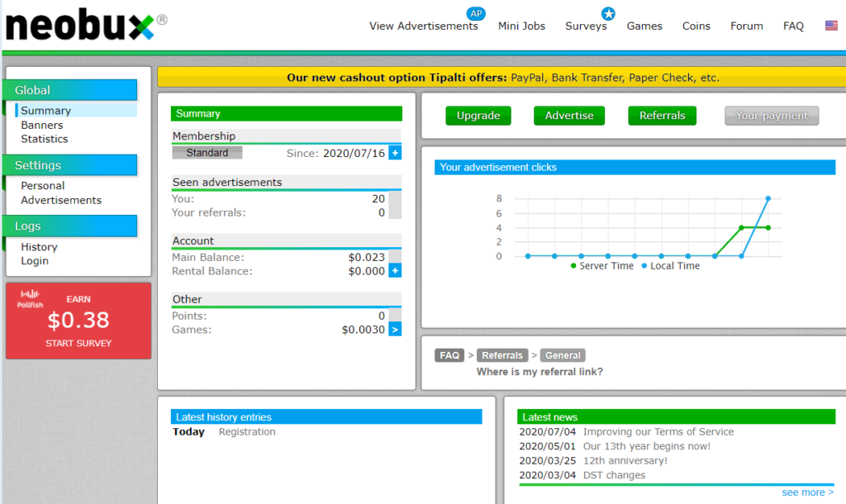Click the star badge above Surveys
This screenshot has width=846, height=504.
[x=608, y=13]
